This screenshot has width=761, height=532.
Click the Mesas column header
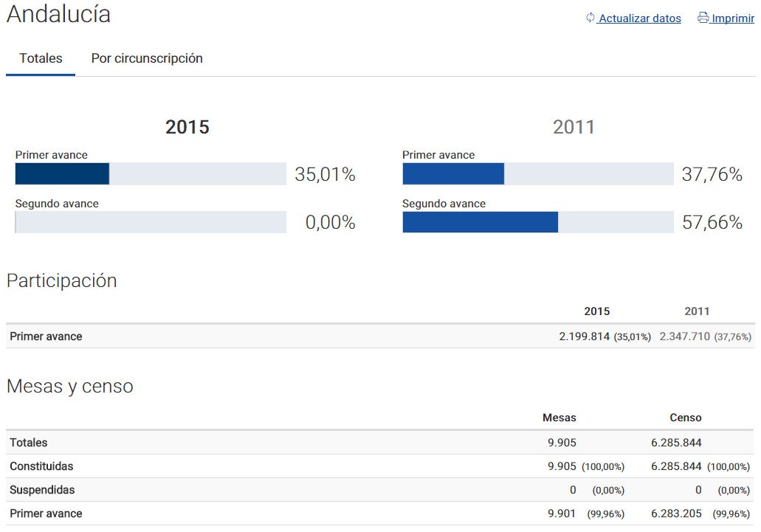(x=559, y=418)
